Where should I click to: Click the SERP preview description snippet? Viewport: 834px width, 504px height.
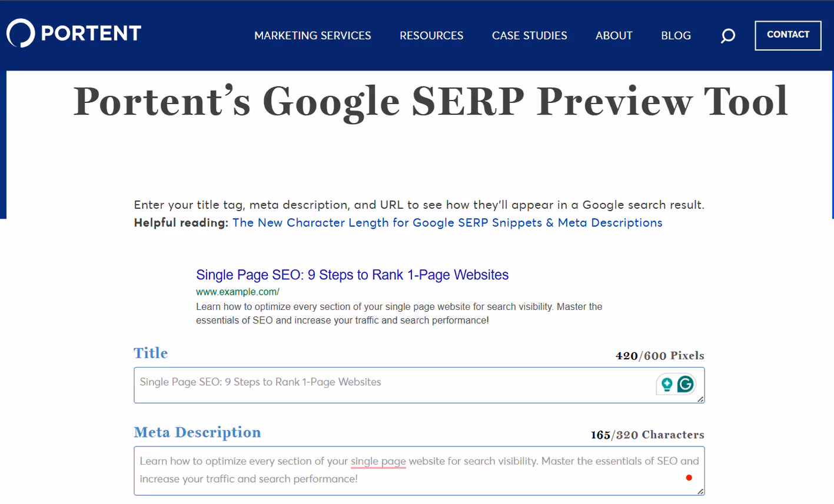pos(399,313)
